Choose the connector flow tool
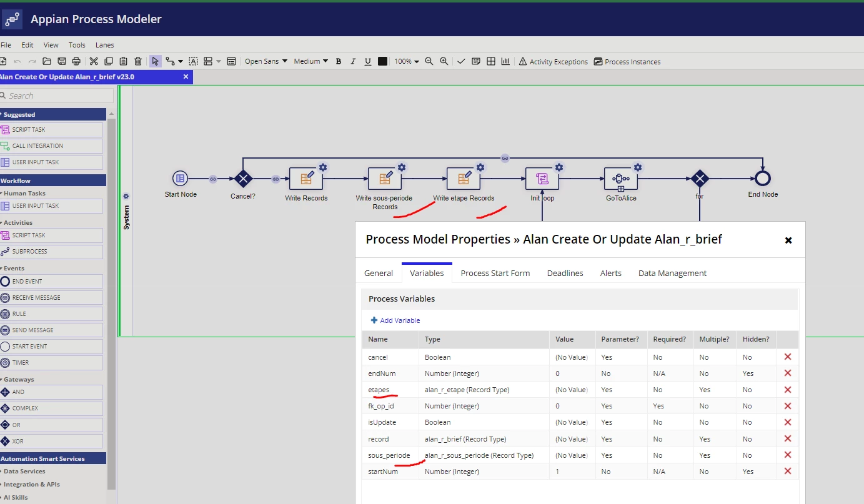 (x=170, y=61)
